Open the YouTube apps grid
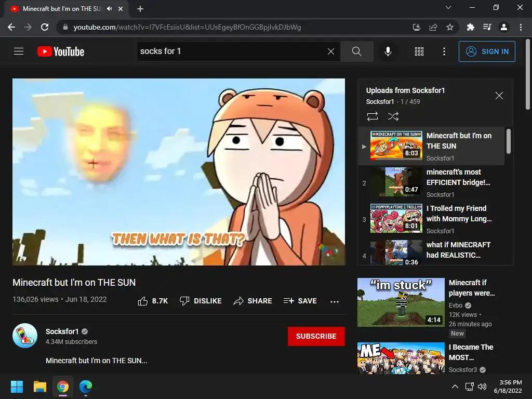 (419, 51)
